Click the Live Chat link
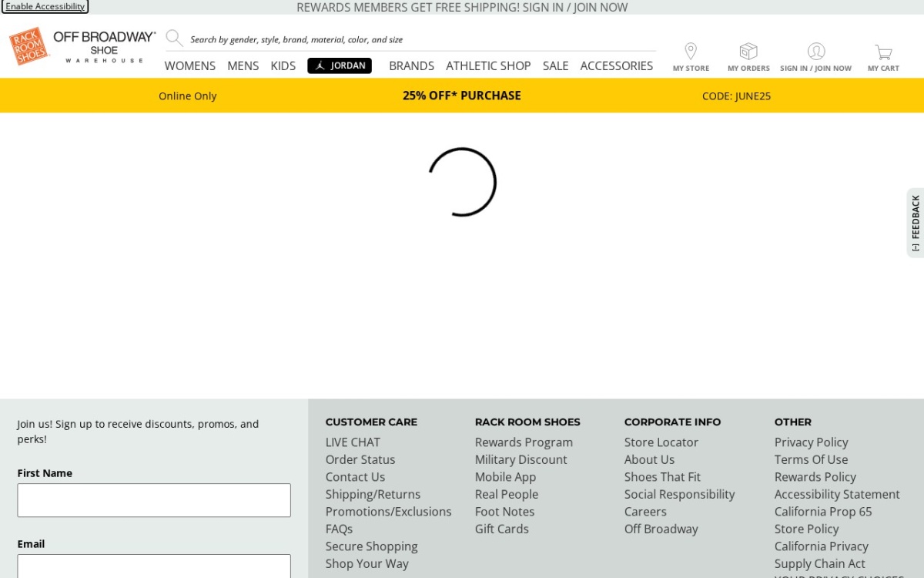The image size is (924, 578). tap(353, 442)
